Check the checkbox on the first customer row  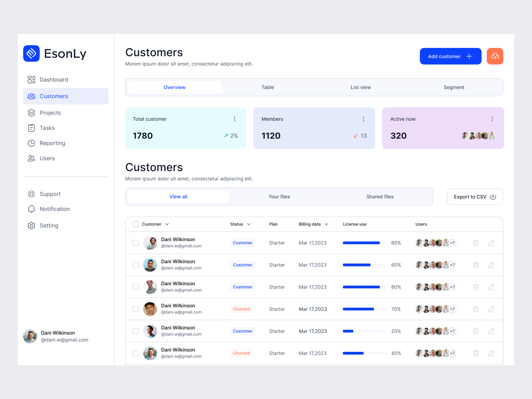point(135,243)
